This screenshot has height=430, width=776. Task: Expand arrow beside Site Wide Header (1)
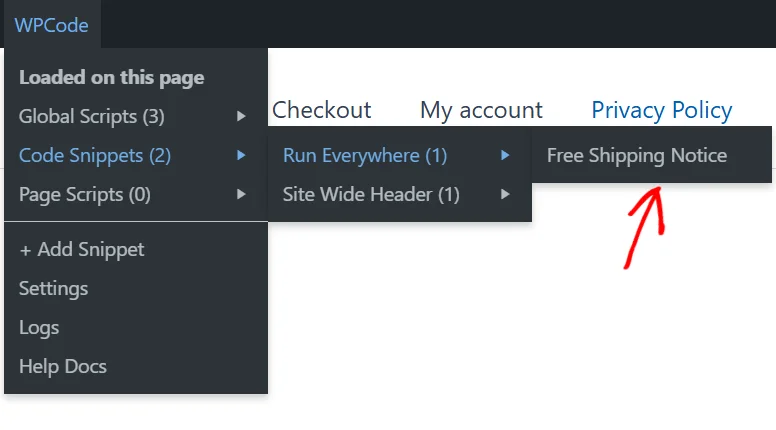505,194
